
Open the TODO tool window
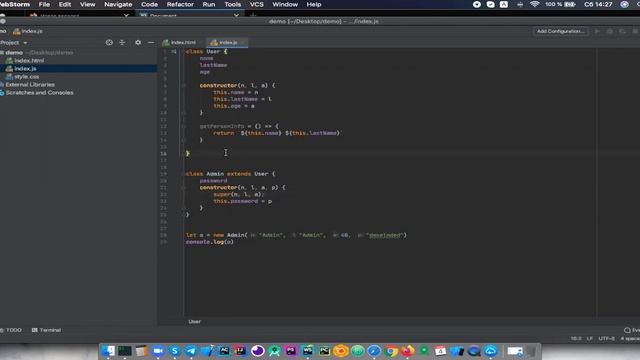pyautogui.click(x=11, y=330)
